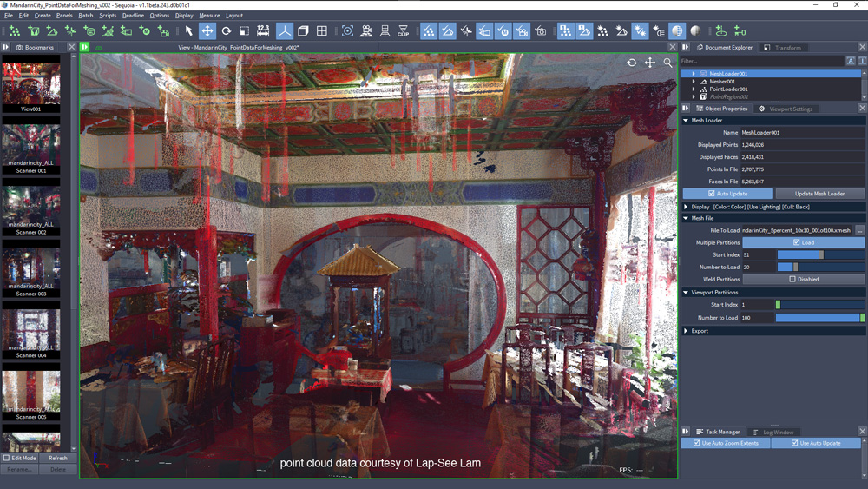The height and width of the screenshot is (489, 868).
Task: Expand the Display section
Action: 686,207
